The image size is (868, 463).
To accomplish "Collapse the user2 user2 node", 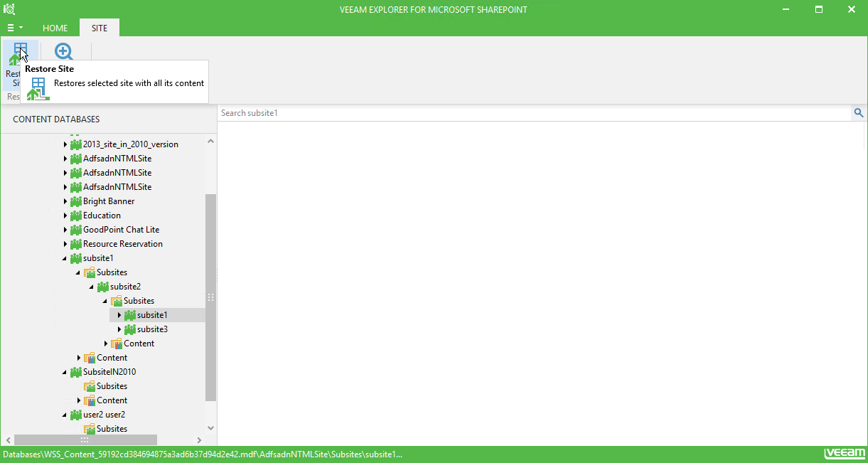I will pos(65,415).
